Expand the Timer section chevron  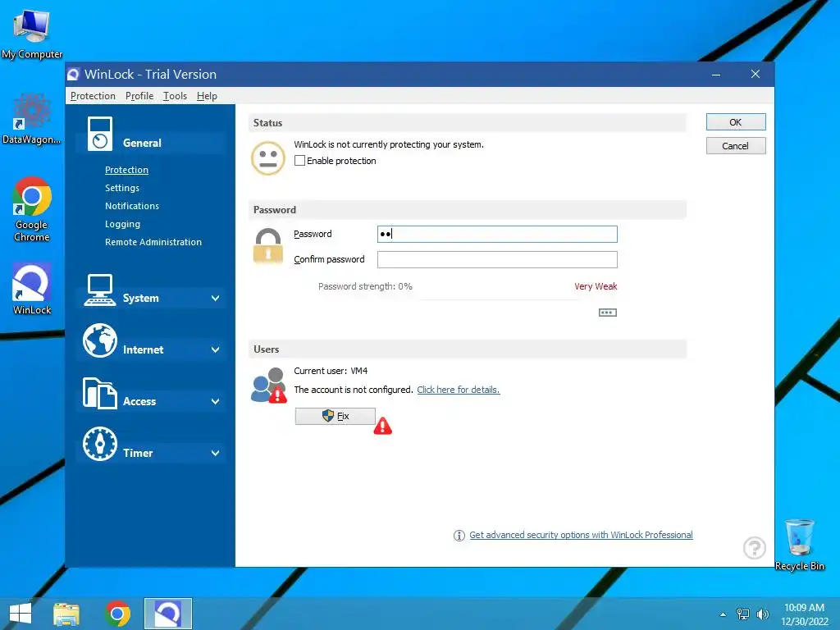[x=216, y=453]
